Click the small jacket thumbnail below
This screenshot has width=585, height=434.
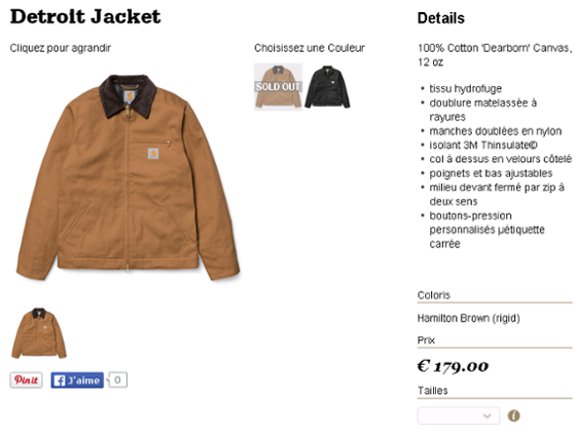click(39, 333)
